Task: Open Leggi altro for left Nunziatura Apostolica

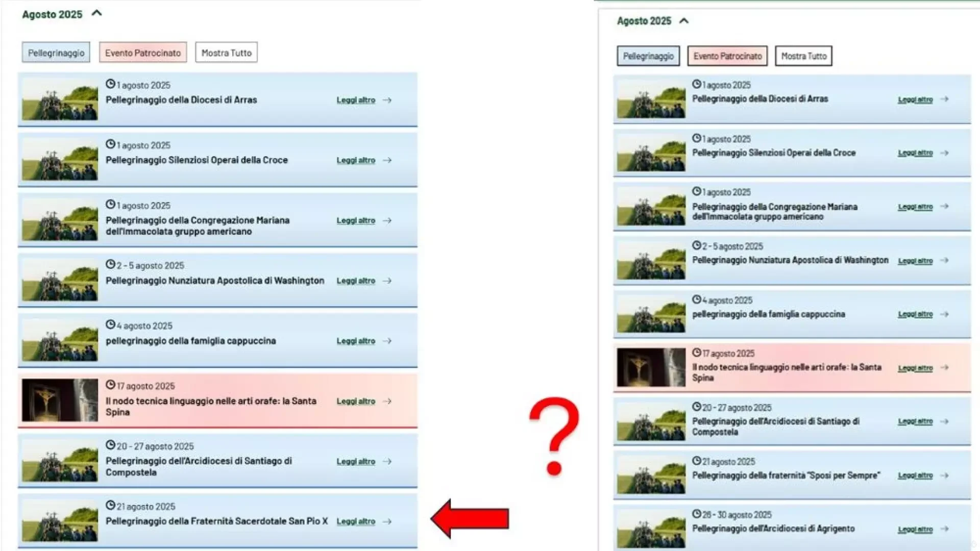Action: point(356,281)
